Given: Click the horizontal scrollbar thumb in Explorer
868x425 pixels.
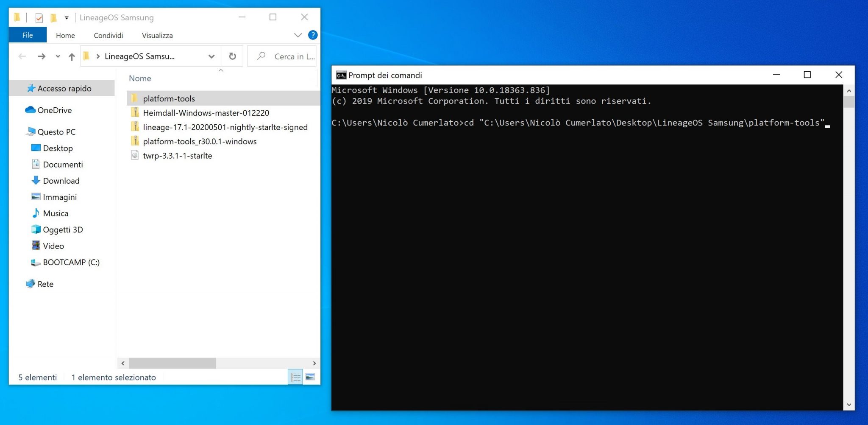Looking at the screenshot, I should 172,363.
